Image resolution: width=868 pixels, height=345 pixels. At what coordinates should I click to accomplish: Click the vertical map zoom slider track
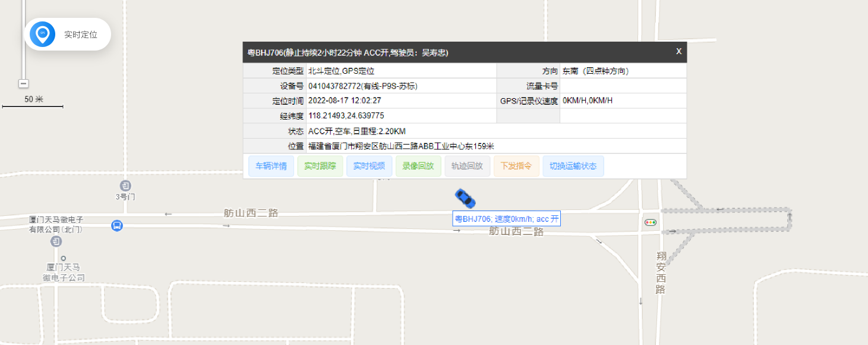(x=24, y=42)
